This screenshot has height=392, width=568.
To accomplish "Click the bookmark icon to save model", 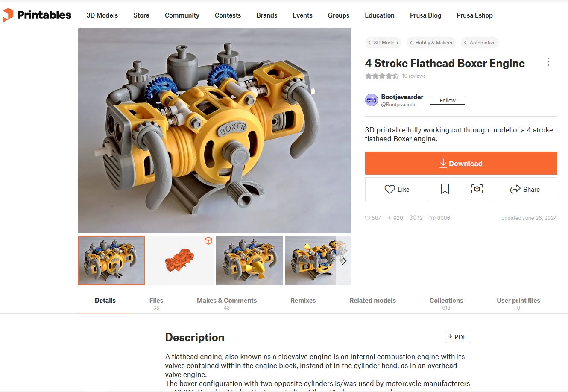I will [x=445, y=189].
